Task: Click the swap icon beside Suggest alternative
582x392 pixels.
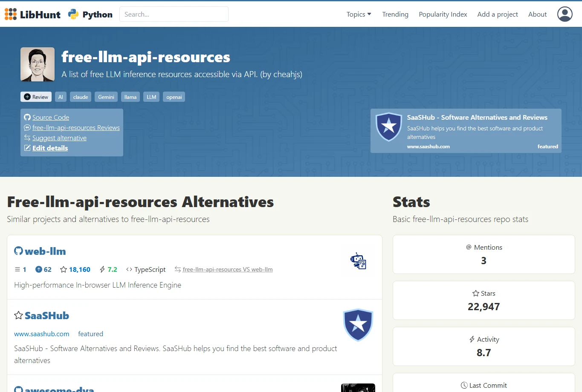Action: pos(27,138)
